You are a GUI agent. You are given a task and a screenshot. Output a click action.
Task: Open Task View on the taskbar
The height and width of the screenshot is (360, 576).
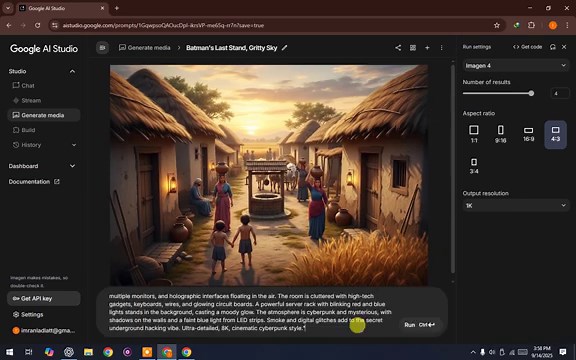tap(29, 352)
